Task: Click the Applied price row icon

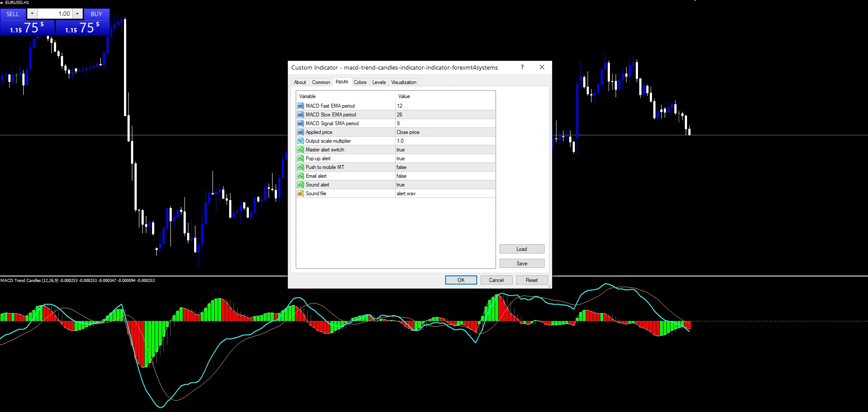Action: pos(300,132)
